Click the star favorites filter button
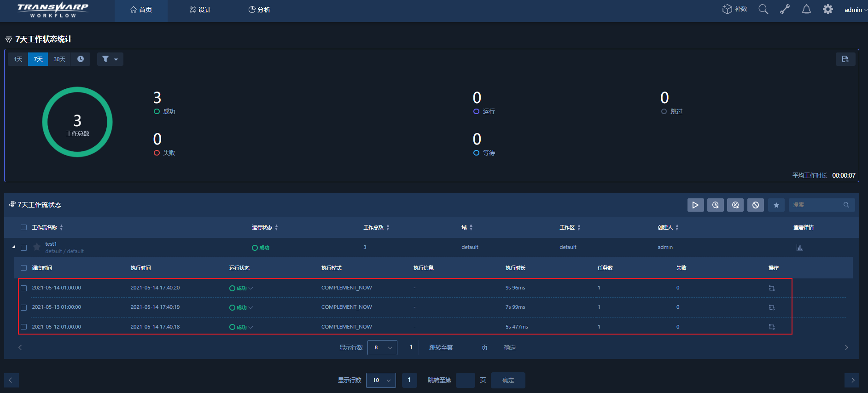This screenshot has width=868, height=393. point(776,205)
